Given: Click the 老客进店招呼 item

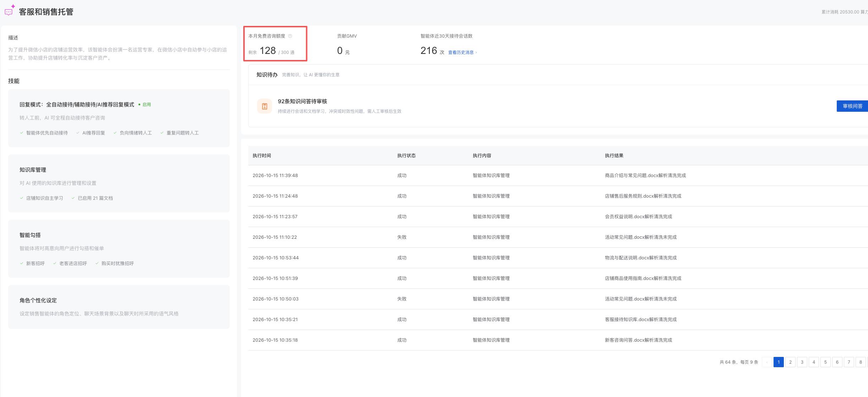Looking at the screenshot, I should [70, 263].
